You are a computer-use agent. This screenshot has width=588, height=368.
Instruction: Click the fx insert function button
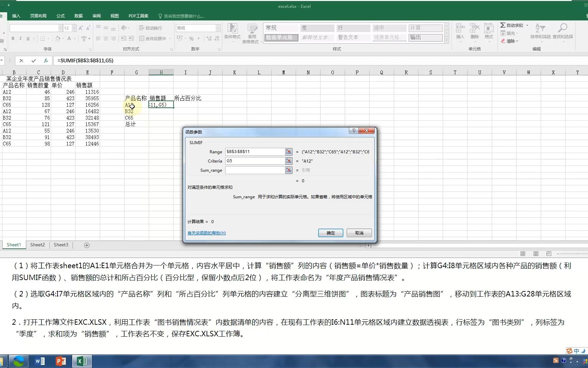[x=46, y=61]
